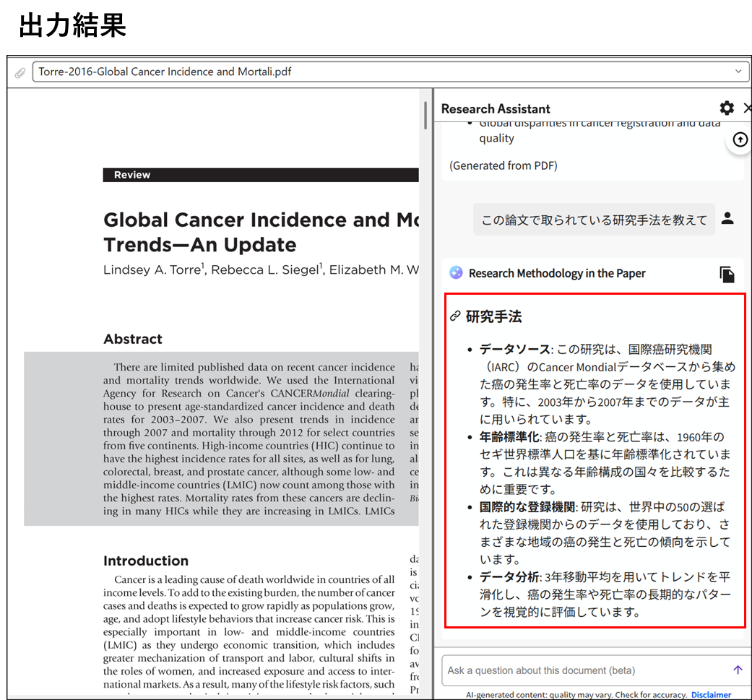Viewport: 752px width, 700px height.
Task: Click the 'Research Assistant' panel title
Action: click(496, 109)
